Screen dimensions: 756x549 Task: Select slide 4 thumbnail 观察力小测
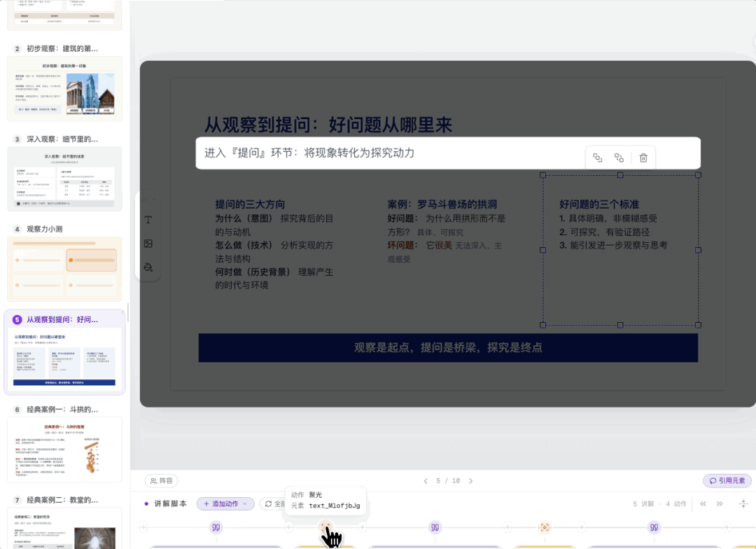pyautogui.click(x=64, y=269)
